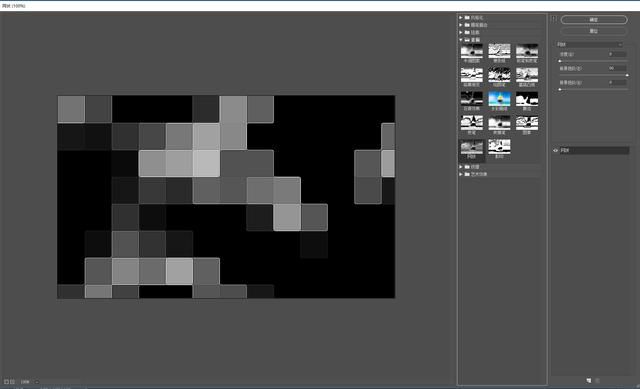Click the Reset button below OK
The width and height of the screenshot is (640, 389).
pos(593,31)
